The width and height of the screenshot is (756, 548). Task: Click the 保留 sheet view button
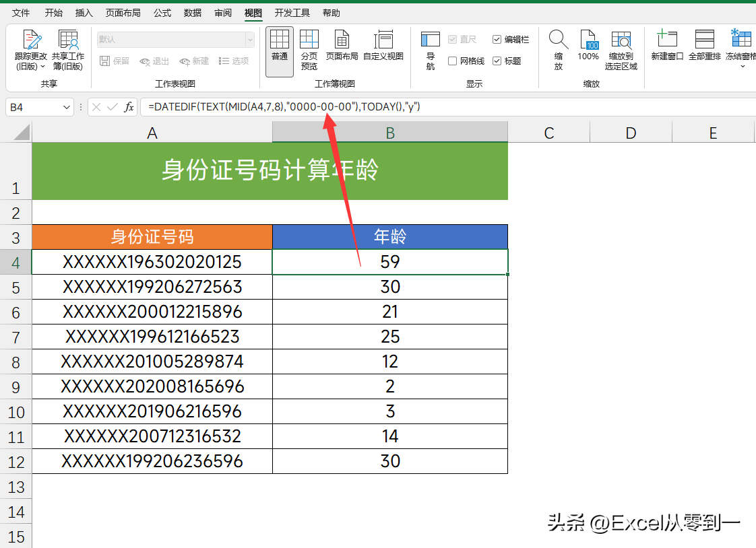(115, 61)
